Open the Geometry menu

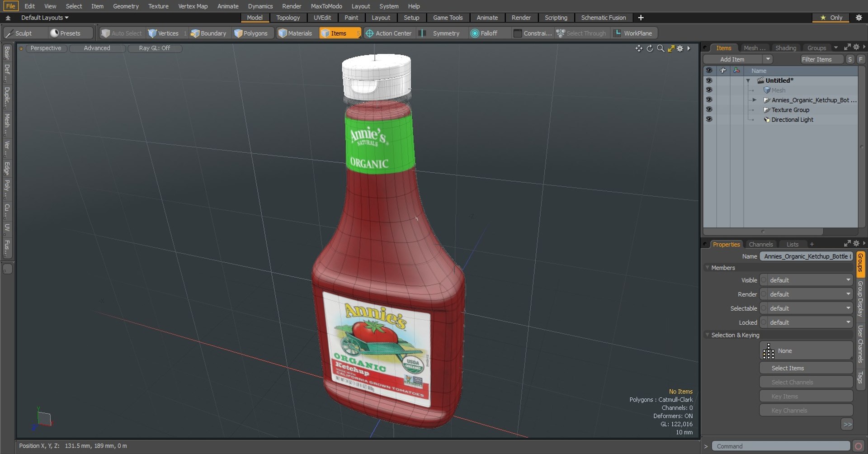[x=126, y=6]
